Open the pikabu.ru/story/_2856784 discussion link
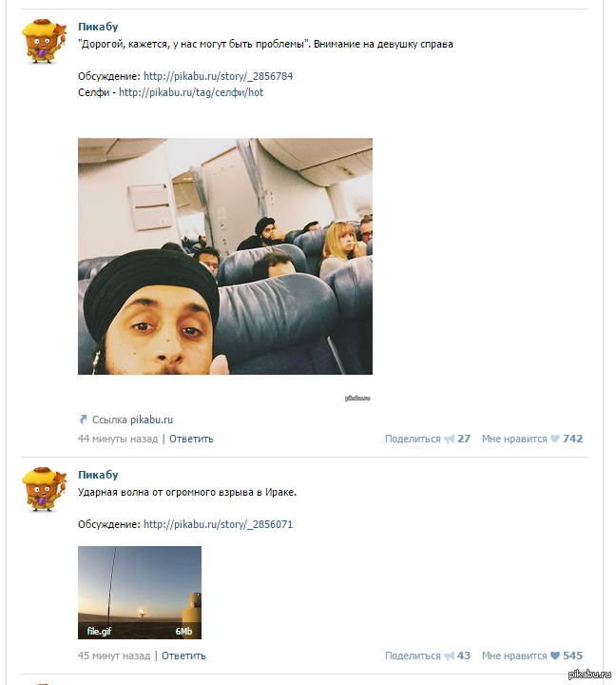The height and width of the screenshot is (685, 616). tap(218, 76)
